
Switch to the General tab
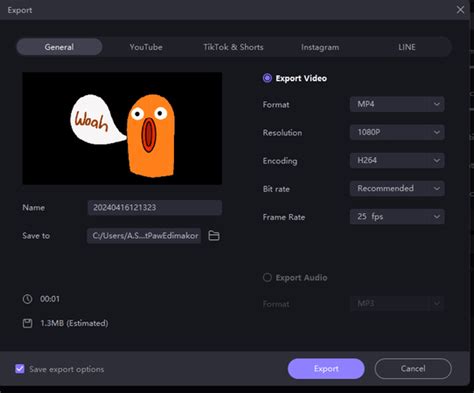[59, 47]
